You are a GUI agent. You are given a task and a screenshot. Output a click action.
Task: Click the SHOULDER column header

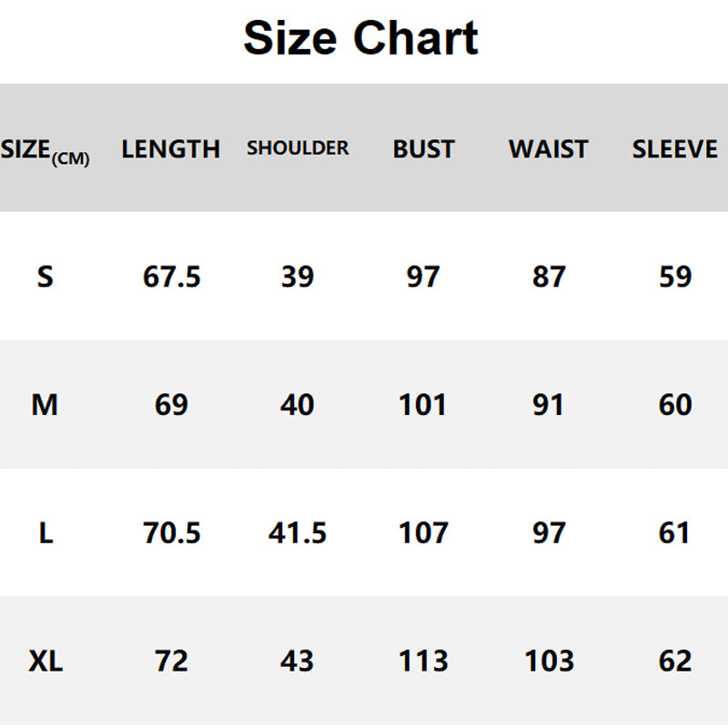[x=298, y=148]
